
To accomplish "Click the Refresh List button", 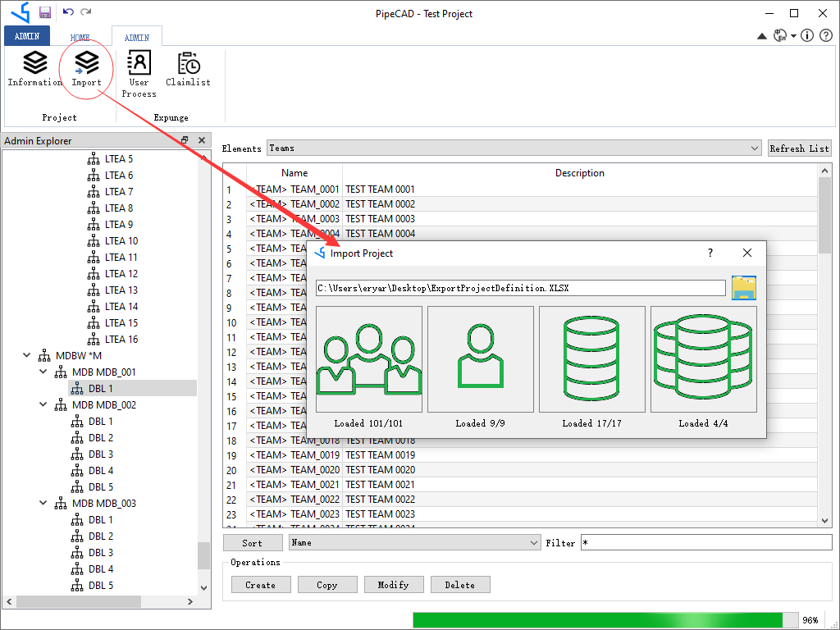I will (x=799, y=148).
